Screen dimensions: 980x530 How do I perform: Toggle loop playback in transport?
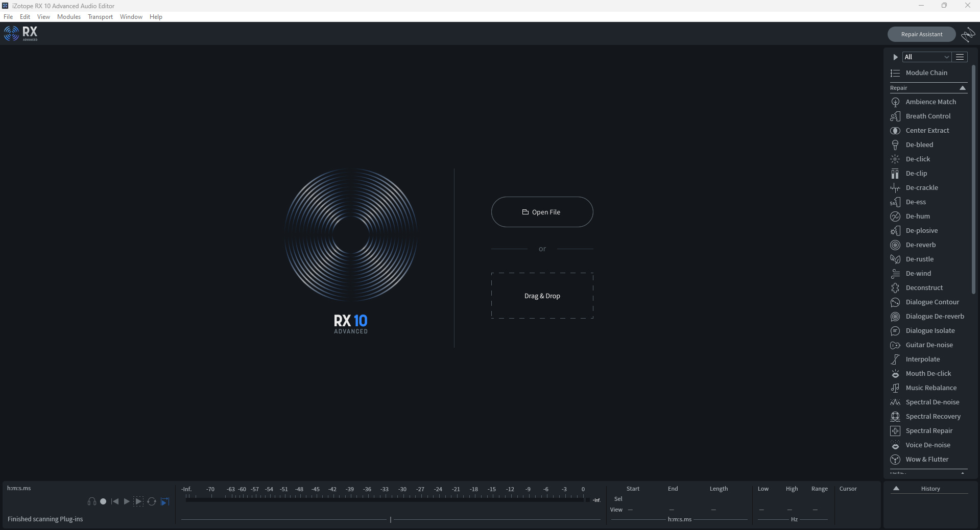152,501
